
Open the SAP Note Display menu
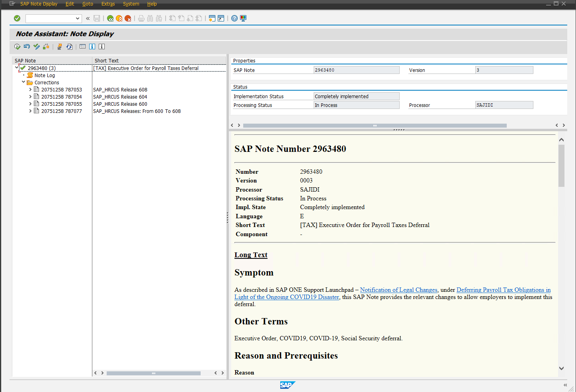(x=39, y=4)
